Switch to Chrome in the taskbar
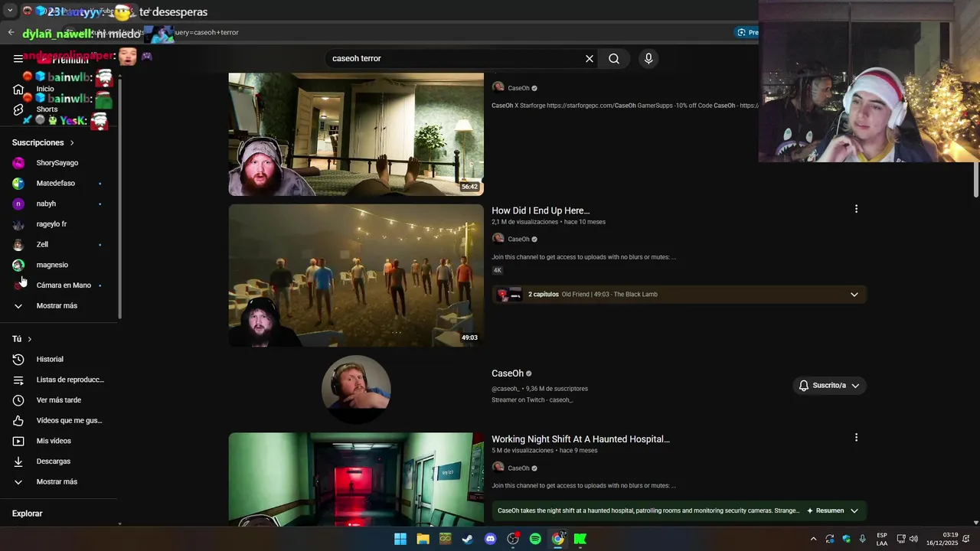 [558, 539]
